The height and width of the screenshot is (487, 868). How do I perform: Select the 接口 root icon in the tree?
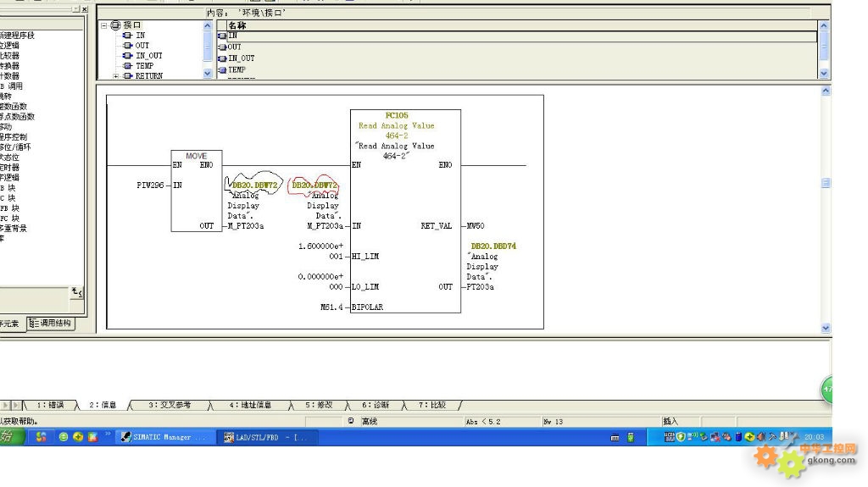pyautogui.click(x=115, y=25)
